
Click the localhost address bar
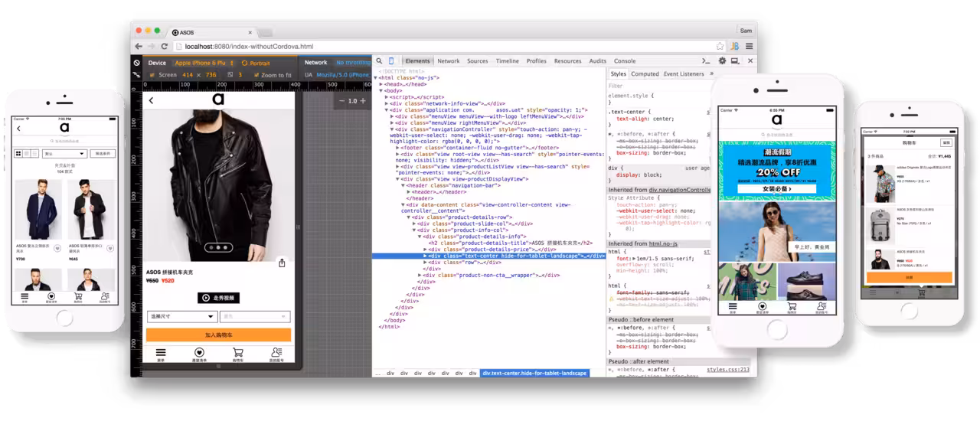(448, 47)
